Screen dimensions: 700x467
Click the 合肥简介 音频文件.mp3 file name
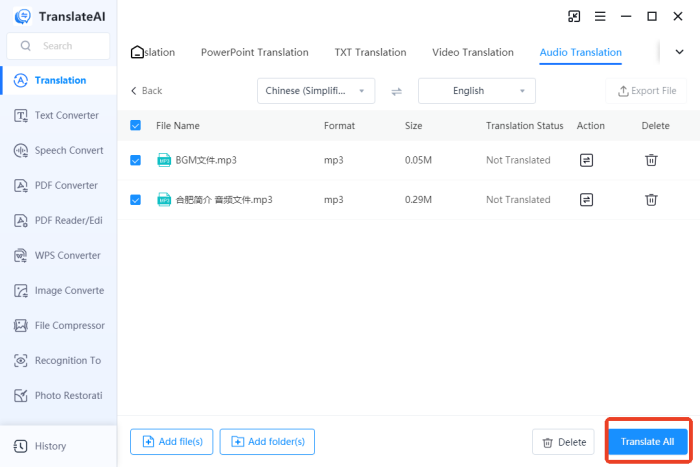(224, 200)
